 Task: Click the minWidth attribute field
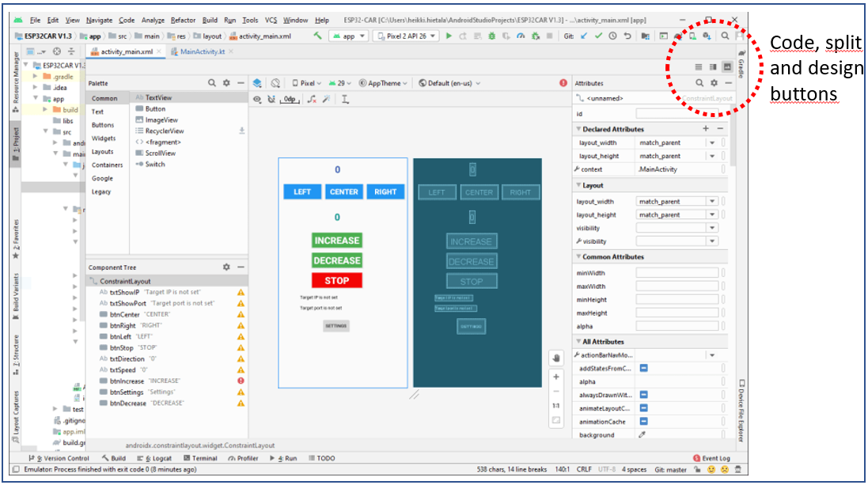tap(677, 273)
